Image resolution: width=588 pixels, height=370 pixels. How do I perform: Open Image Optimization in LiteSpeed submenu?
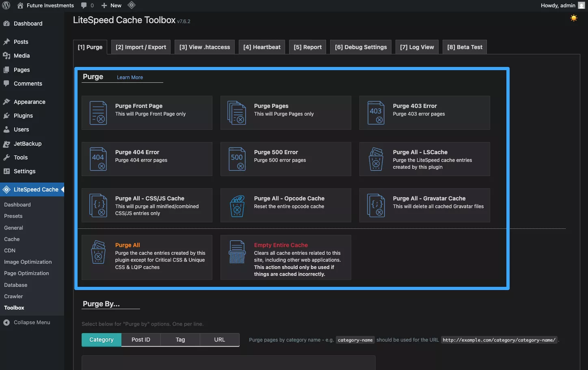pos(28,262)
